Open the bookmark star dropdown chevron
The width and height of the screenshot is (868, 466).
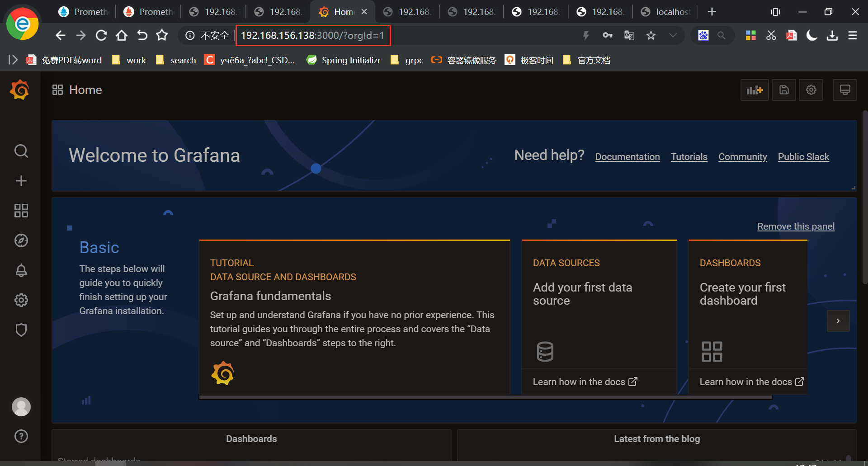[673, 35]
